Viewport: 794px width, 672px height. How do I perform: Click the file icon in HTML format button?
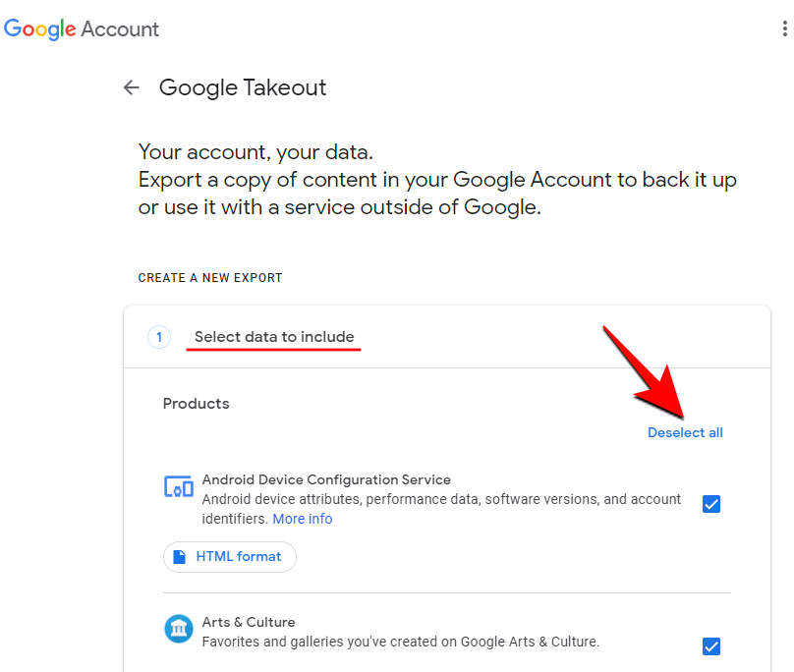click(x=180, y=557)
